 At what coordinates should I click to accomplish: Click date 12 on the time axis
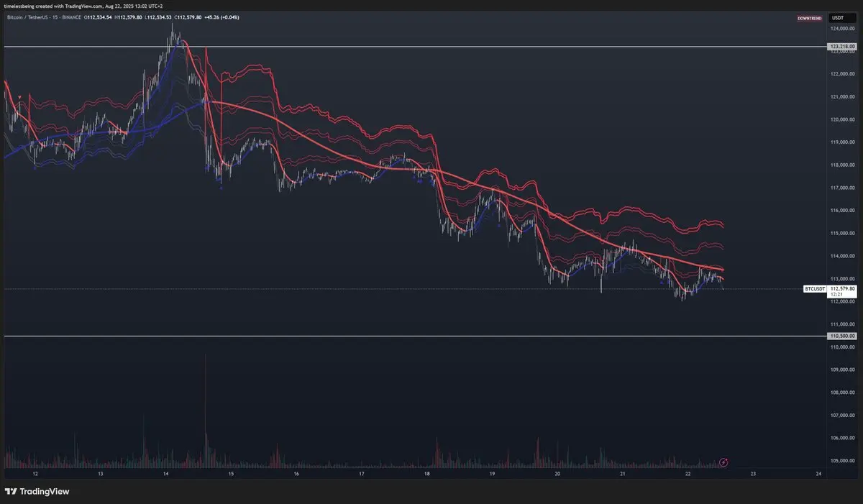coord(35,474)
